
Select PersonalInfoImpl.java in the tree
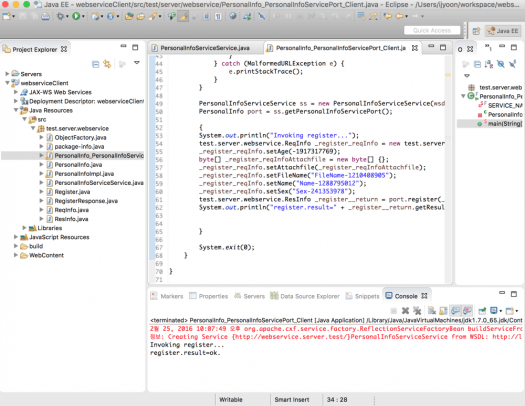coord(84,174)
